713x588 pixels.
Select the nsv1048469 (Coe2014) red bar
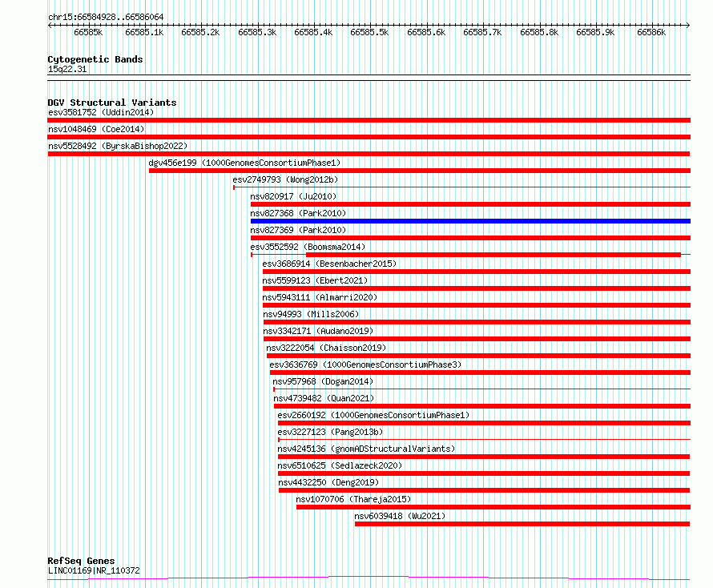pyautogui.click(x=369, y=137)
